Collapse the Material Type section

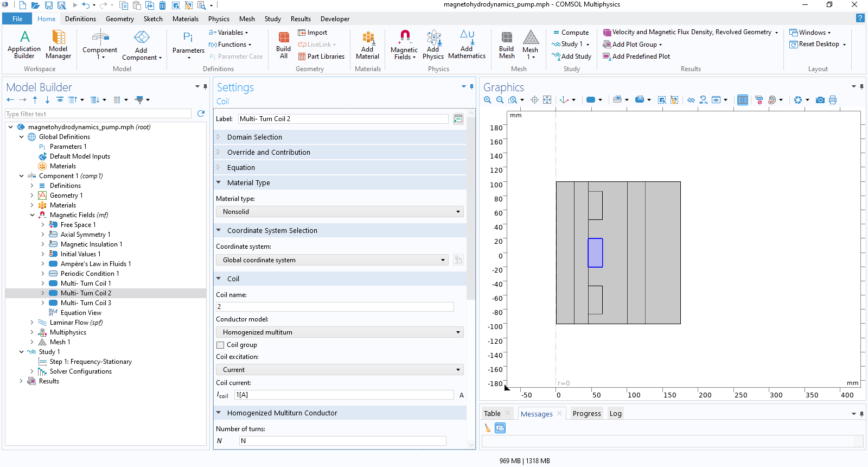tap(248, 183)
